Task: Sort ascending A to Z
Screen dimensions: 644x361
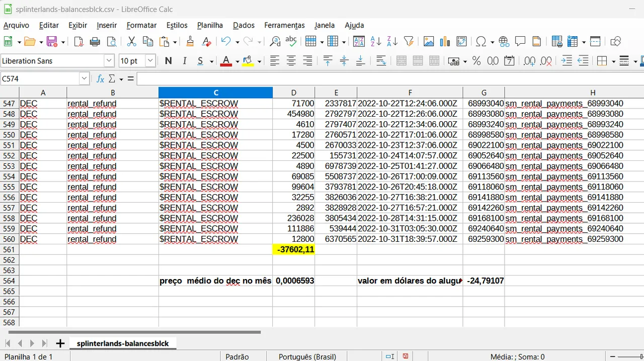Action: point(375,42)
